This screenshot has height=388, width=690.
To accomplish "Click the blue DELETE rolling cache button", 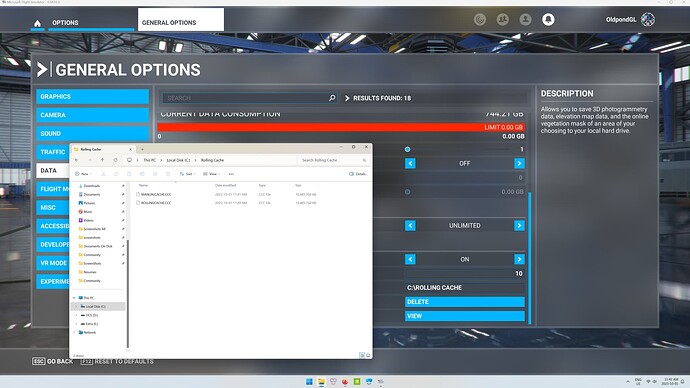I will pos(465,302).
